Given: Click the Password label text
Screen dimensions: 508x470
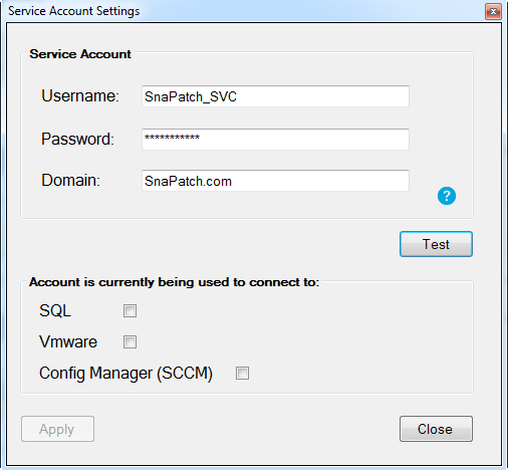Looking at the screenshot, I should click(78, 139).
